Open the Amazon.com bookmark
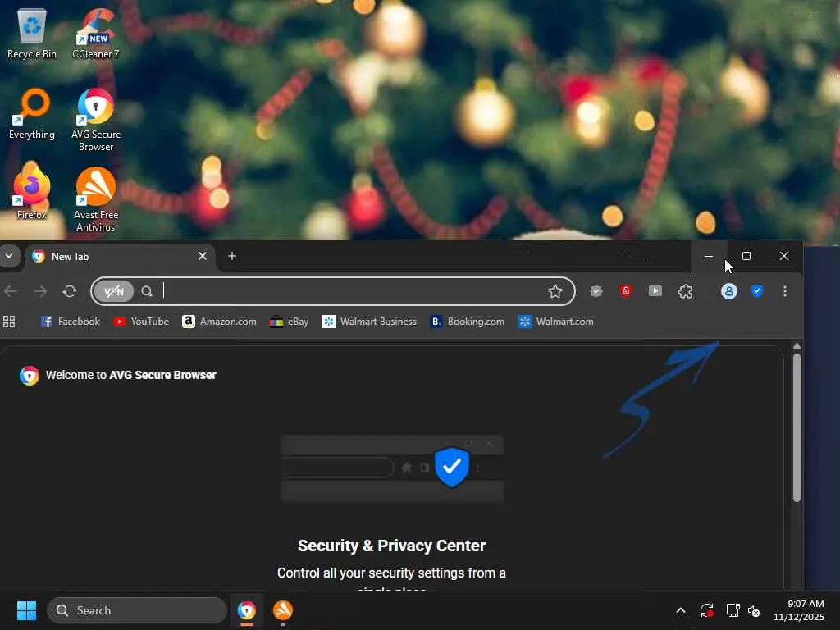This screenshot has width=840, height=630. tap(219, 322)
